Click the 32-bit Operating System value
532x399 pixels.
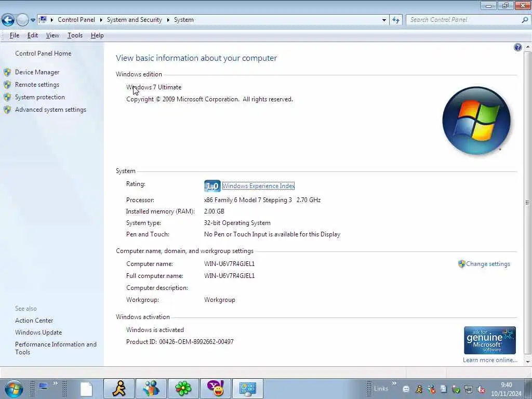[x=237, y=223]
